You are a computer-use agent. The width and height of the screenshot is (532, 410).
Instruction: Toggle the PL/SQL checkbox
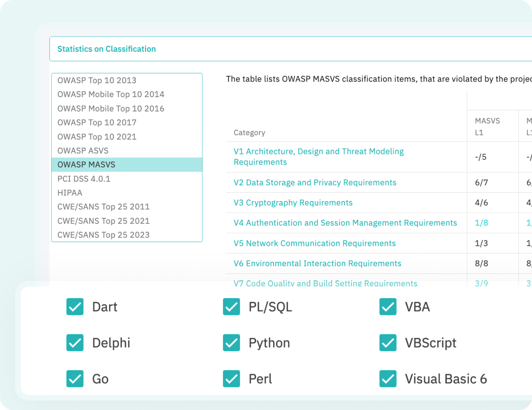[x=231, y=307]
